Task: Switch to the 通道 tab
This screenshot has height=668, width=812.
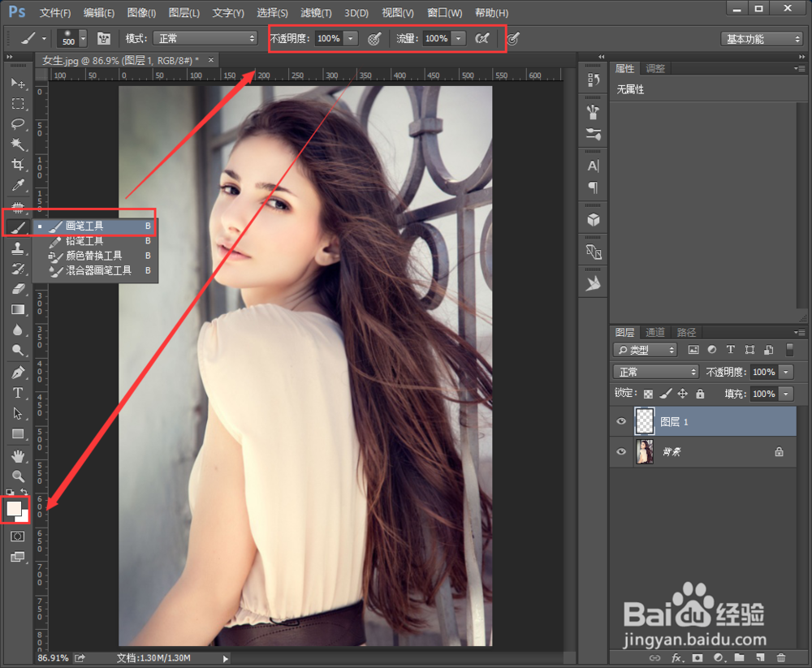Action: [655, 333]
